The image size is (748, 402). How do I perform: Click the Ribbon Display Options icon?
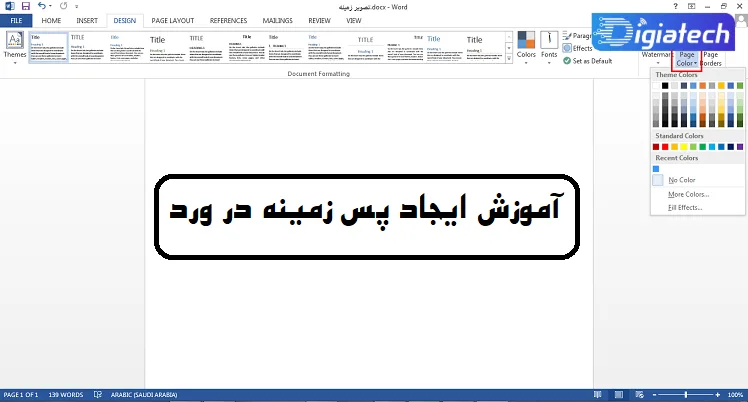click(x=691, y=6)
